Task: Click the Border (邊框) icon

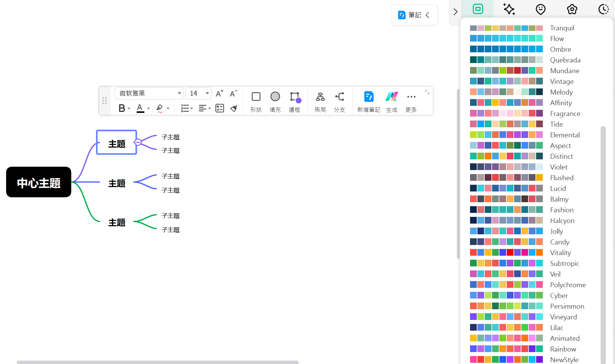Action: [295, 97]
